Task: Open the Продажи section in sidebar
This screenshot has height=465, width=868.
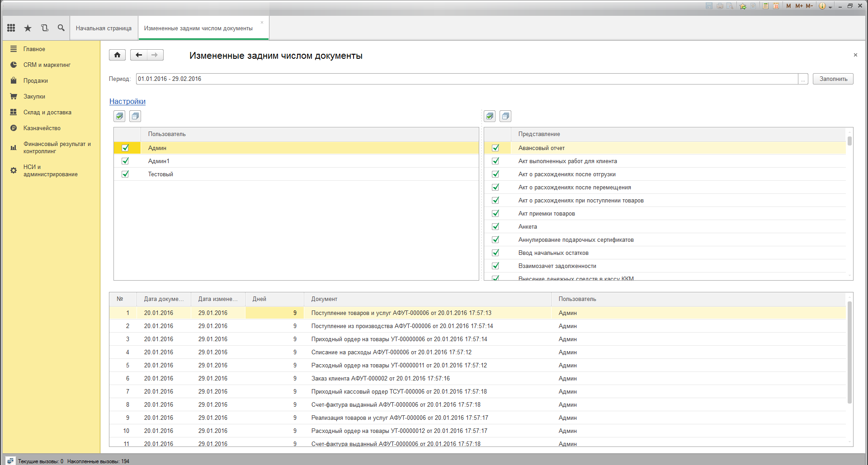Action: pos(35,80)
